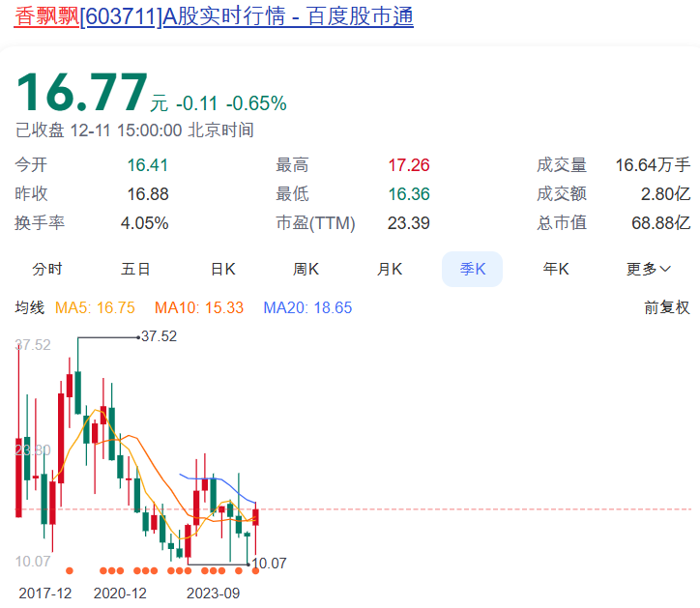Click the 已收盘 12-11 15:00:00 status text
This screenshot has width=700, height=608.
pos(134,130)
